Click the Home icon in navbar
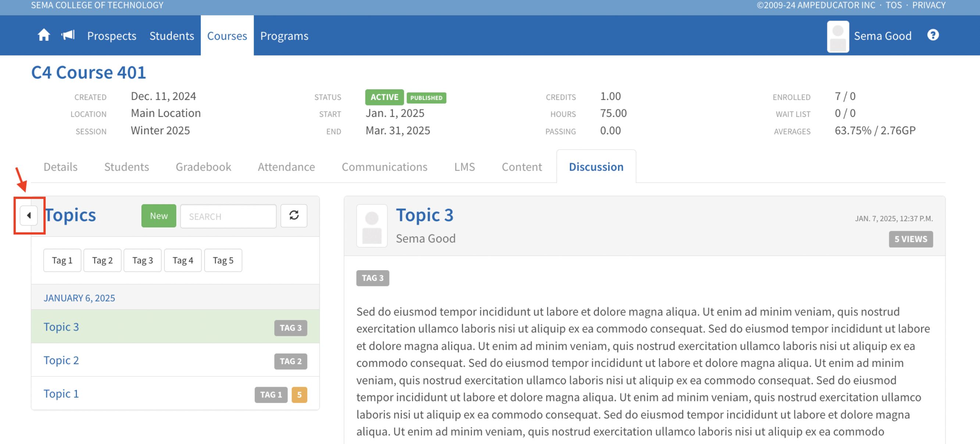 [x=44, y=35]
